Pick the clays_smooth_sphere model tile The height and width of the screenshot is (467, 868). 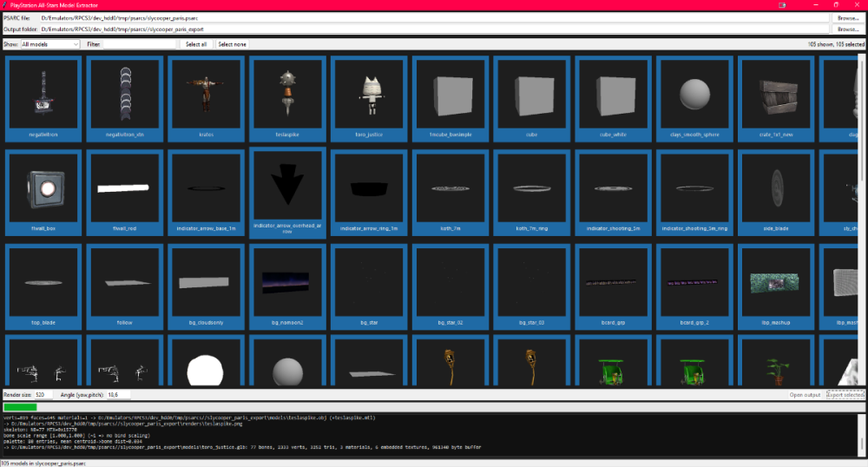pos(694,98)
